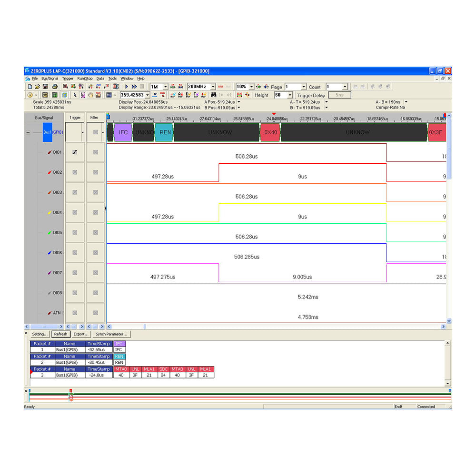Collapse the Bus1(GPIB) tree entry
This screenshot has width=476, height=476.
click(28, 132)
